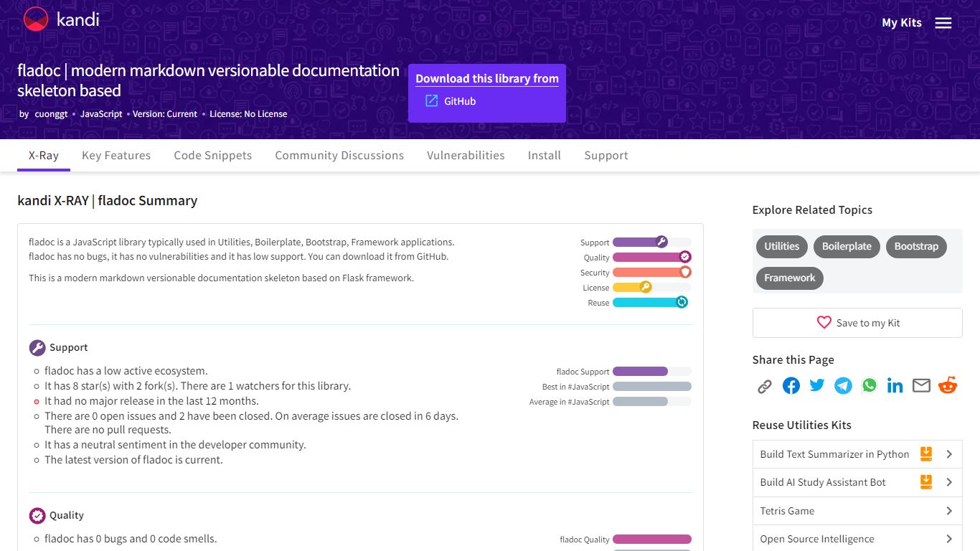Click the Security shield icon in summary meter
980x551 pixels.
[685, 272]
